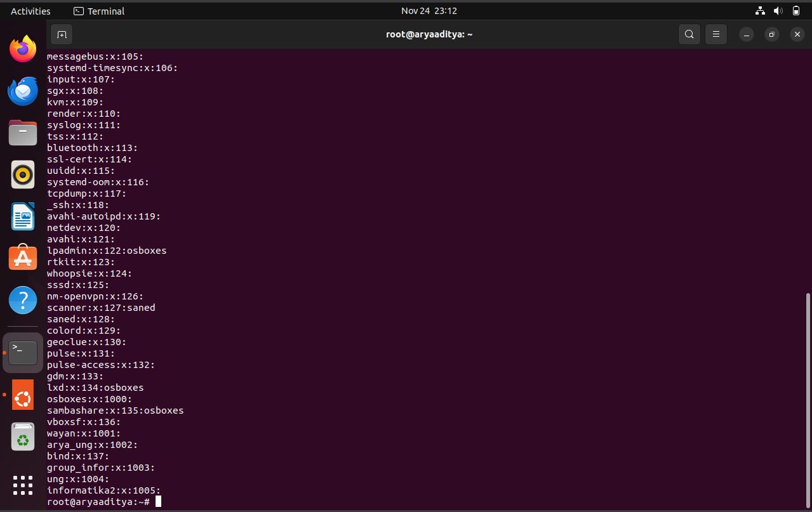Click the line ssl-cert:x:114:

(x=90, y=159)
